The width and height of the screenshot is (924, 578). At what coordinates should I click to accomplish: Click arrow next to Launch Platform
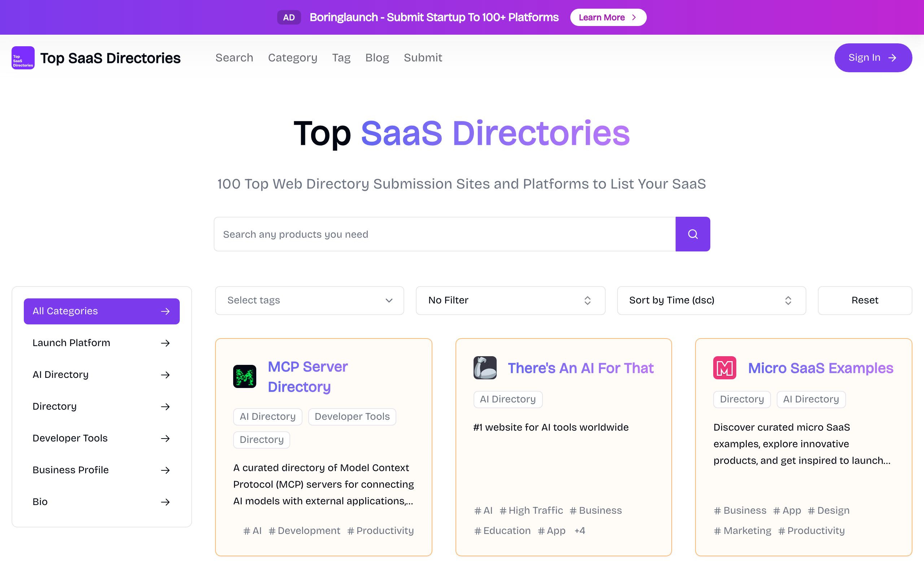coord(165,343)
